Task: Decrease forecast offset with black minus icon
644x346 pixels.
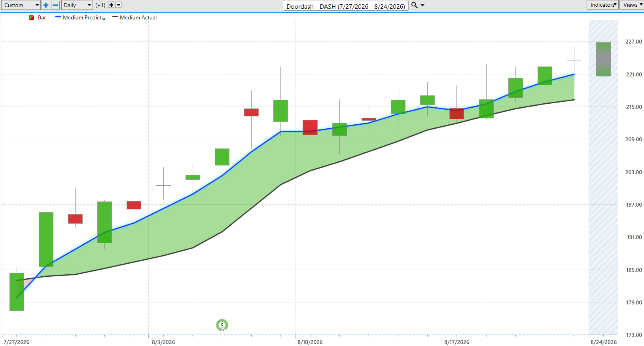Action: point(118,5)
